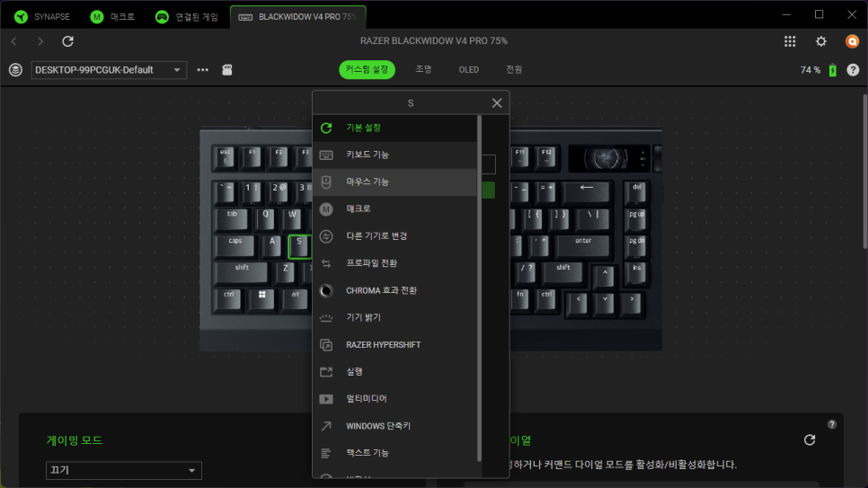868x488 pixels.
Task: Select the highlighted S key
Action: [x=299, y=246]
